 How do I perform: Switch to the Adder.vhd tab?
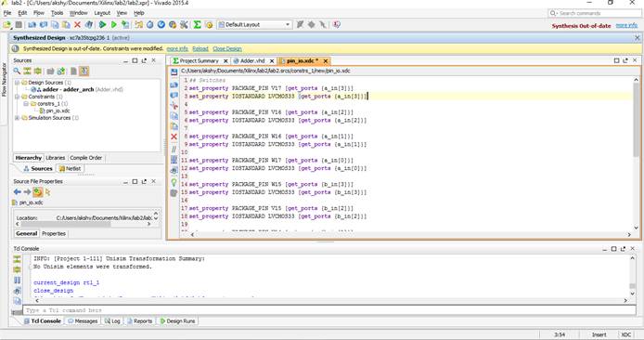pos(252,60)
